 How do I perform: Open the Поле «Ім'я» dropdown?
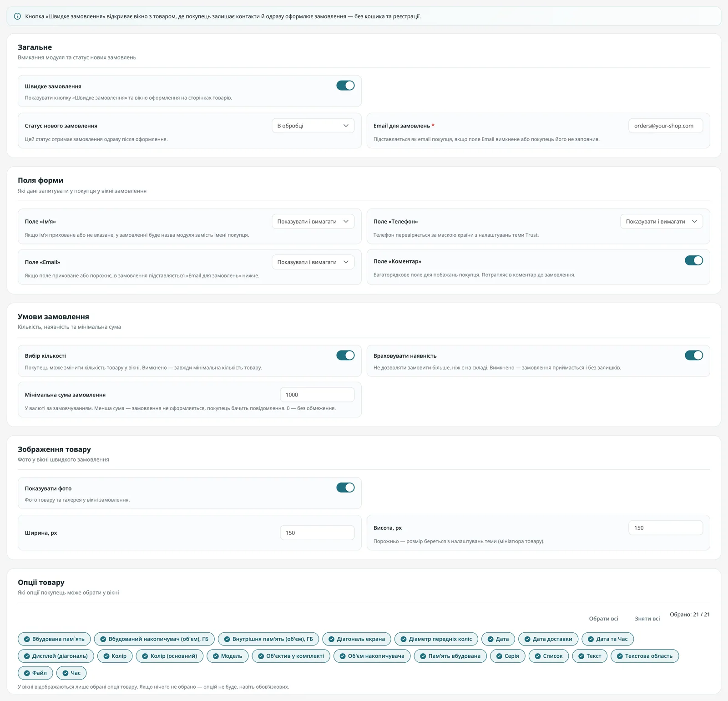tap(313, 222)
